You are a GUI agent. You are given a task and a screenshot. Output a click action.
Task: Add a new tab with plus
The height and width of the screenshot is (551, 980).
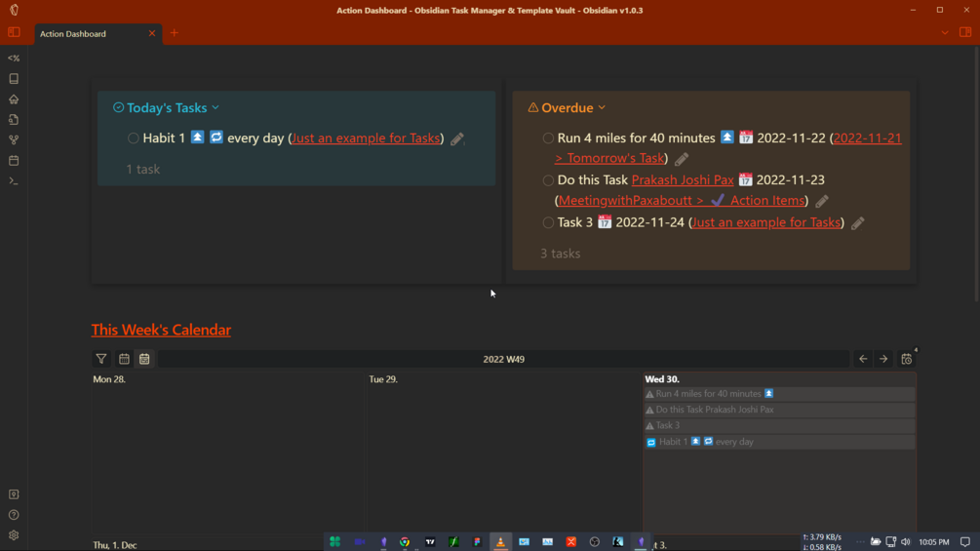[175, 33]
